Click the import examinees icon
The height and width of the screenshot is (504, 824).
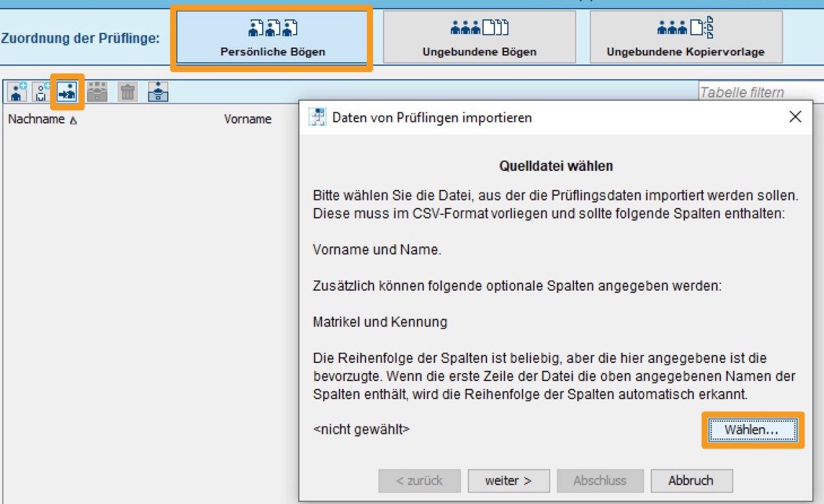67,92
